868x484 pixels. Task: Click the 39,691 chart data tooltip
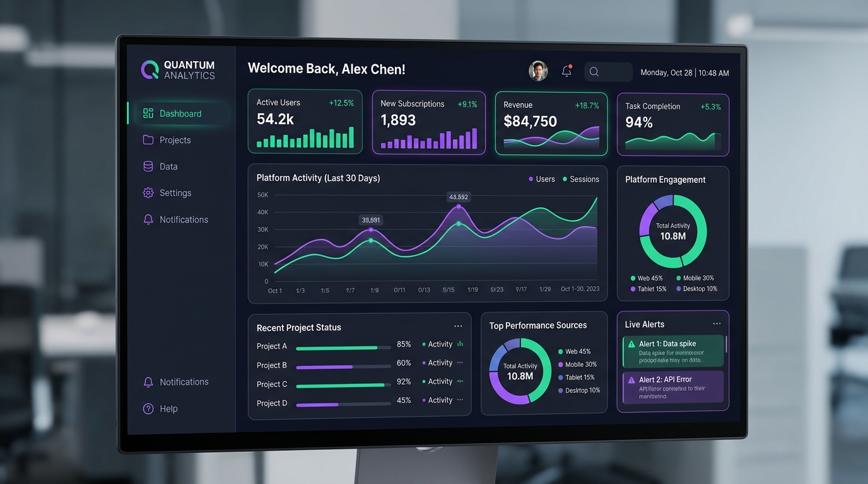click(x=371, y=220)
